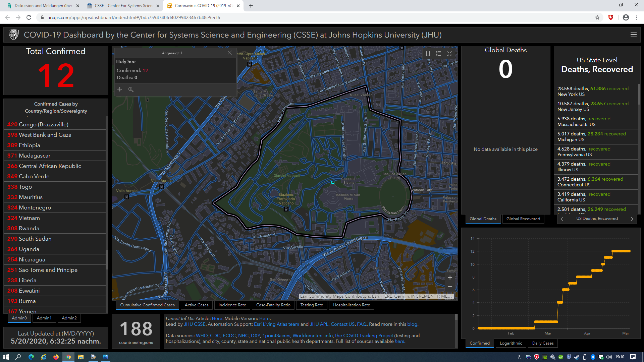Screen dimensions: 644x362
Task: Open basemap gallery grid icon
Action: point(449,53)
